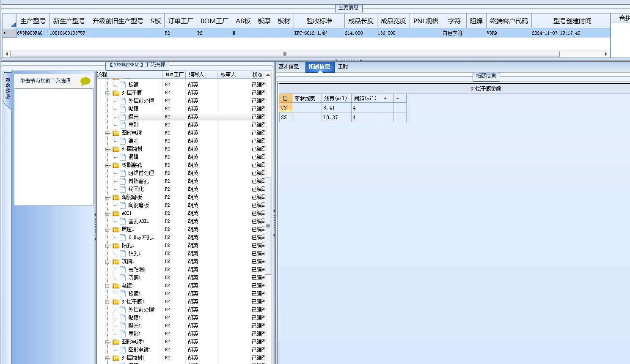Click the document icon of 板镀1 step
This screenshot has width=630, height=364.
point(123,293)
